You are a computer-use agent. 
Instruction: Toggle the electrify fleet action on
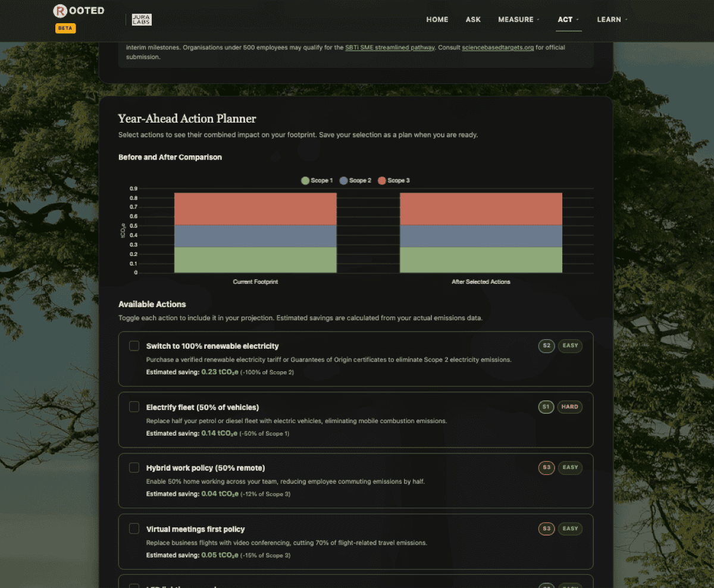click(134, 406)
